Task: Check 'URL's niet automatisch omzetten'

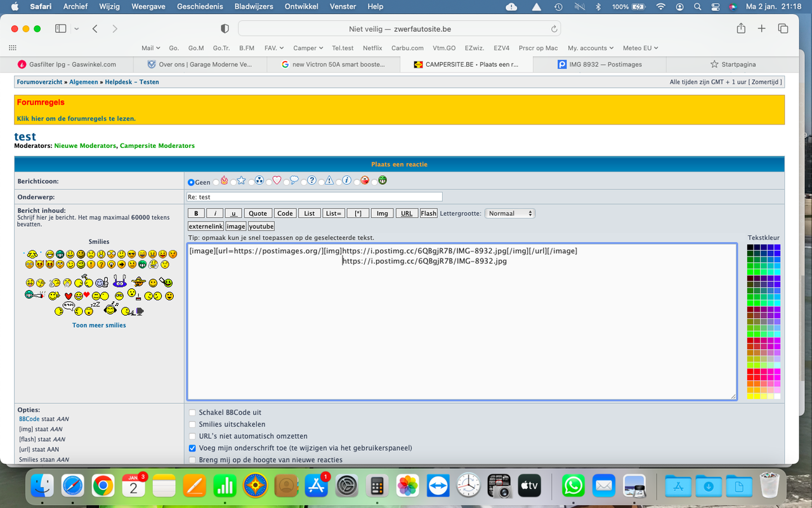Action: pyautogui.click(x=192, y=436)
